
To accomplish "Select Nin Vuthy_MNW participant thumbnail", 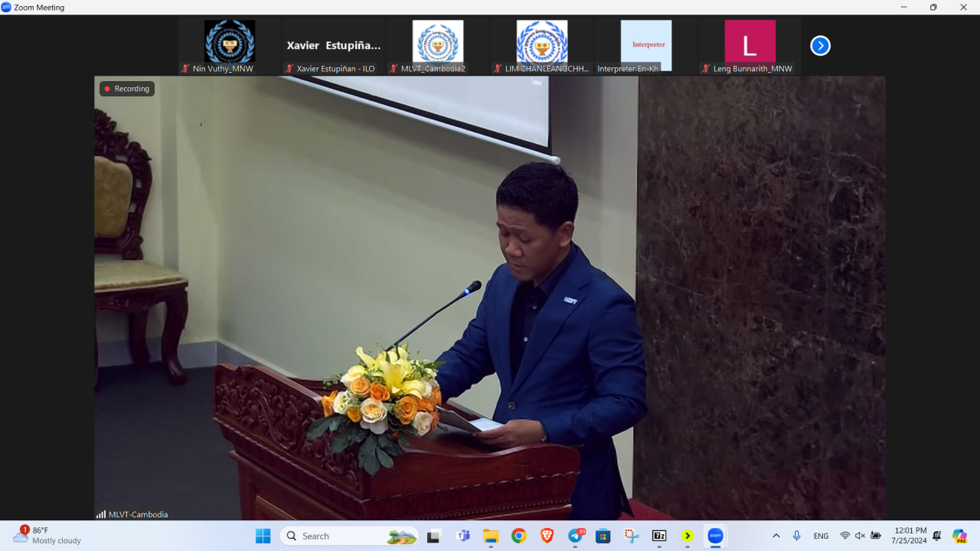I will (x=230, y=46).
